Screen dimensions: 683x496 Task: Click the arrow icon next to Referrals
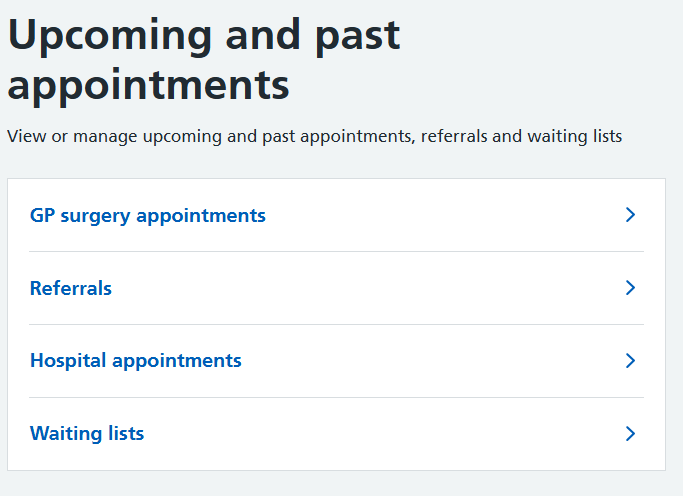click(x=630, y=288)
